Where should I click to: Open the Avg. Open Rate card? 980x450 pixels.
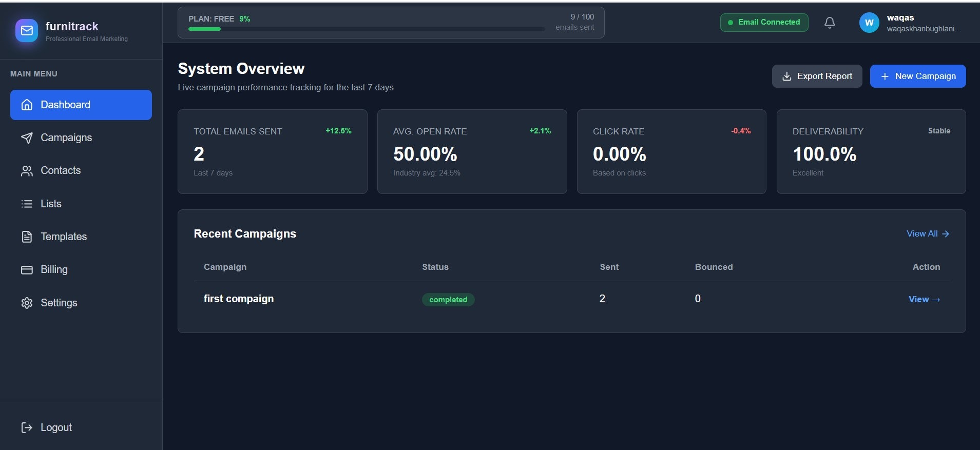coord(472,151)
